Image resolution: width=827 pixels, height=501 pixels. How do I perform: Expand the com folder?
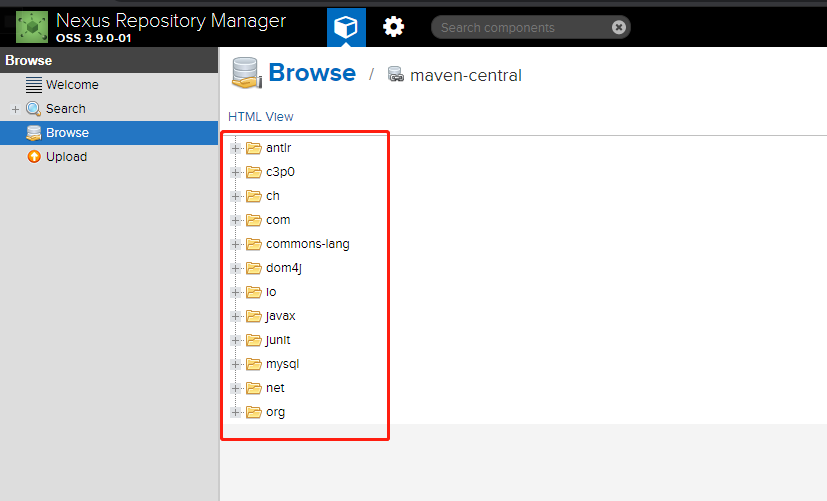click(236, 220)
